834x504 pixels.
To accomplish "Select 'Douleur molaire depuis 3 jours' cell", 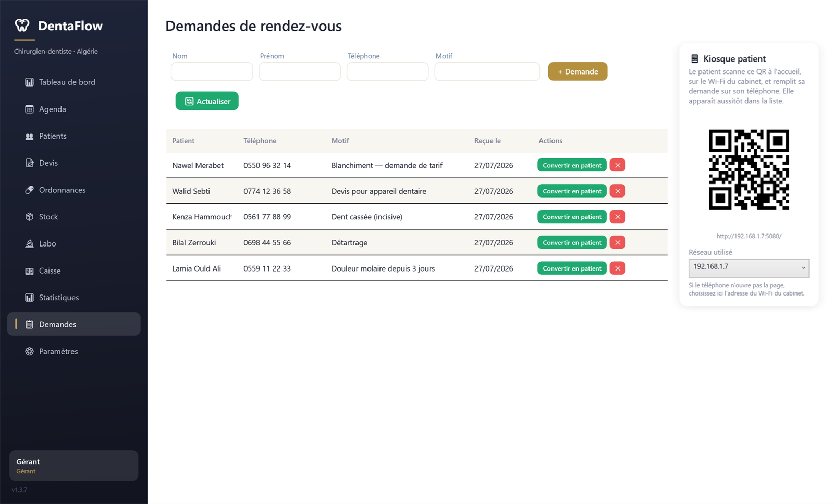I will click(x=383, y=268).
